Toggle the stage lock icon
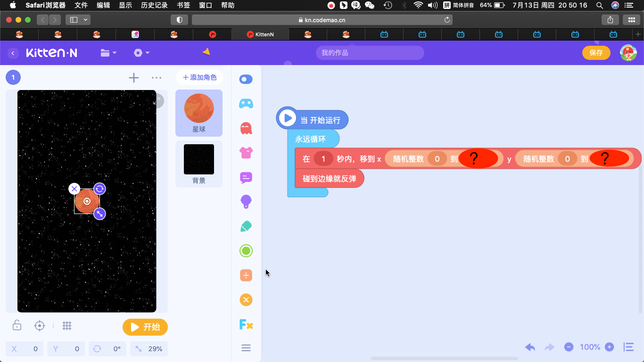Viewport: 644px width, 362px height. click(x=17, y=325)
